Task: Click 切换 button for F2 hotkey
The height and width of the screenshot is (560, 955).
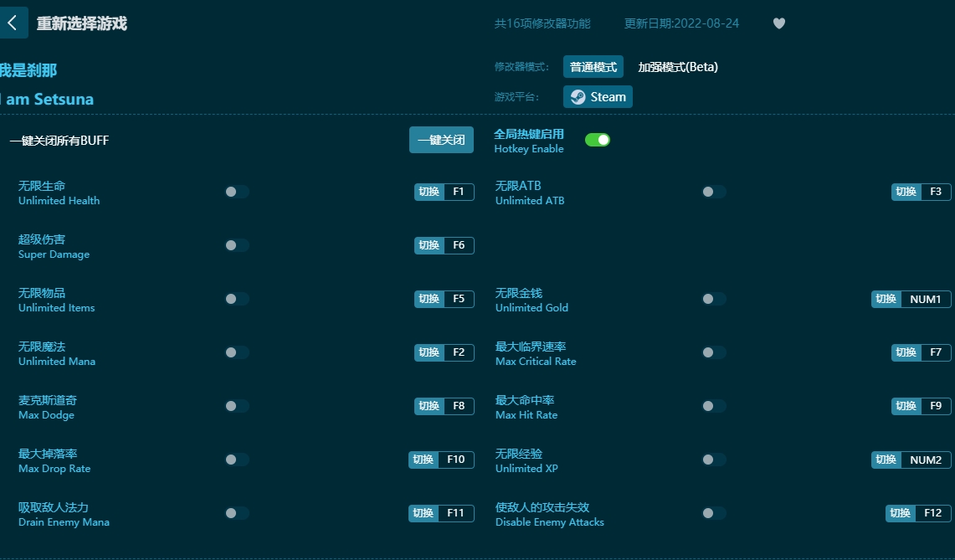Action: (429, 352)
